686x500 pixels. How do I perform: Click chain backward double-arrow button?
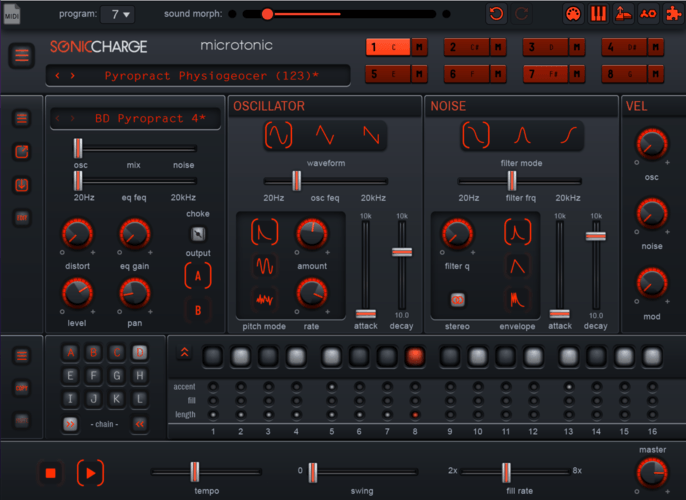pyautogui.click(x=140, y=423)
